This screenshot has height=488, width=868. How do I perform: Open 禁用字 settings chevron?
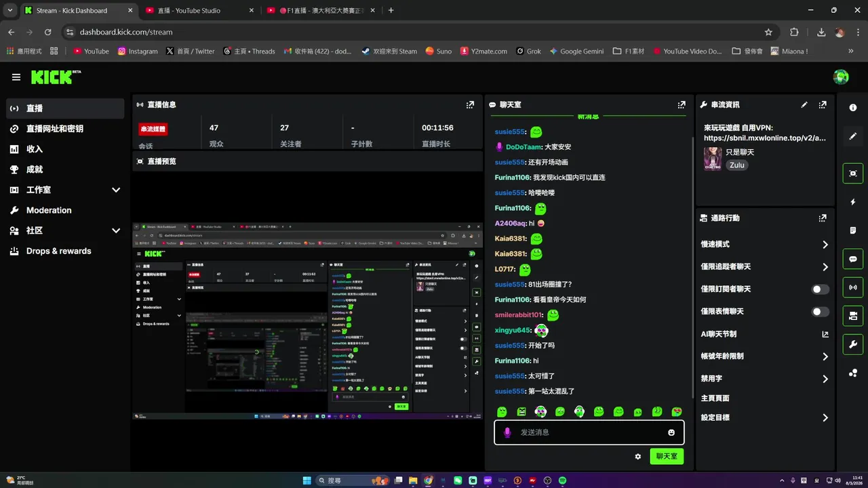tap(825, 379)
